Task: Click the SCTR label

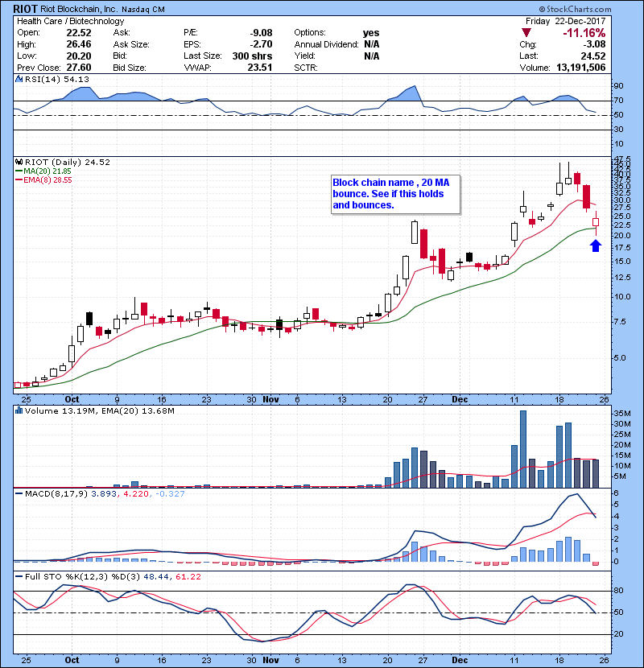Action: point(306,68)
